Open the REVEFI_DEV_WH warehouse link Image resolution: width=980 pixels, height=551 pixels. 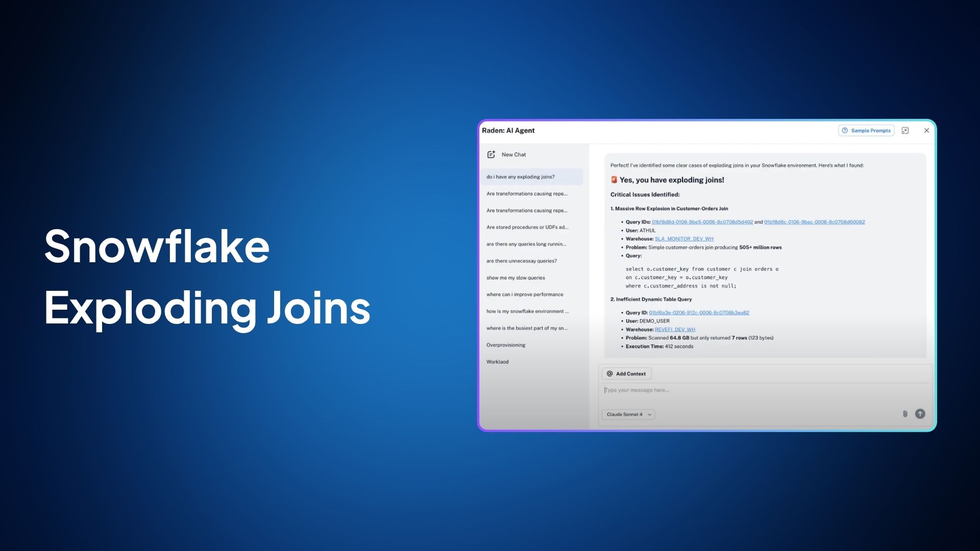coord(675,330)
